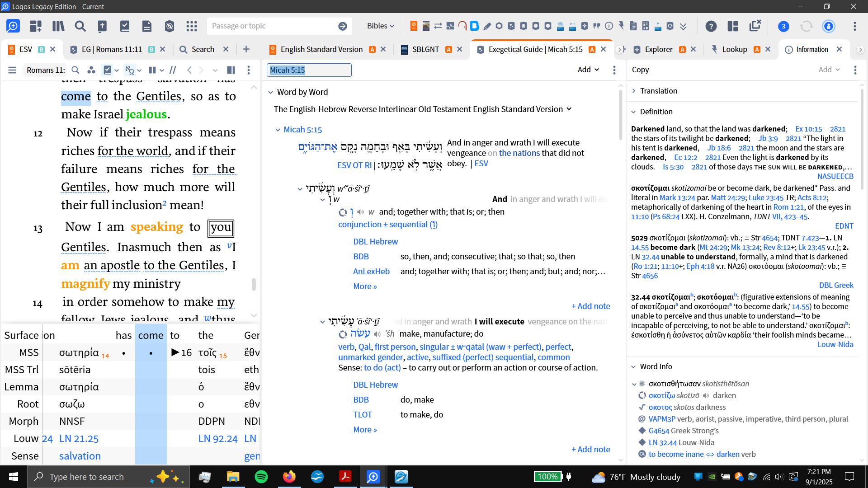Toggle the Link Set B badge on ESV tab
Image resolution: width=868 pixels, height=488 pixels.
(x=41, y=49)
